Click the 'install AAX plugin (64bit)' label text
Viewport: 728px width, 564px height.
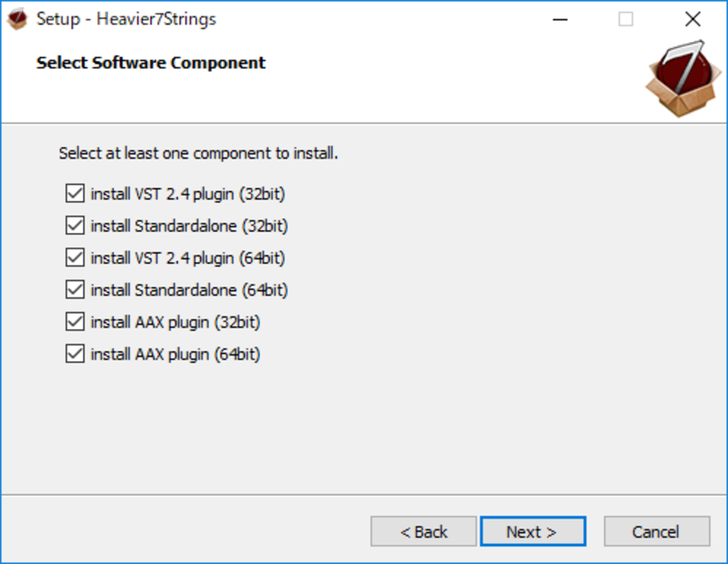point(175,354)
